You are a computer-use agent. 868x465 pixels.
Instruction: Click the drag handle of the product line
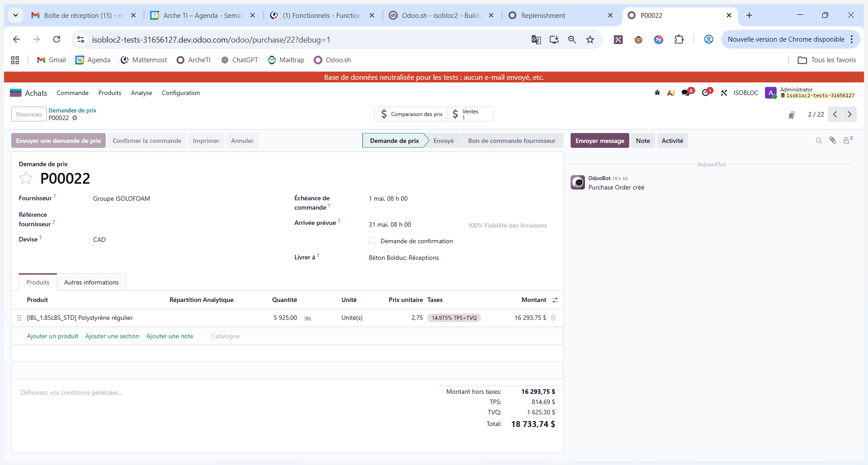[x=19, y=318]
